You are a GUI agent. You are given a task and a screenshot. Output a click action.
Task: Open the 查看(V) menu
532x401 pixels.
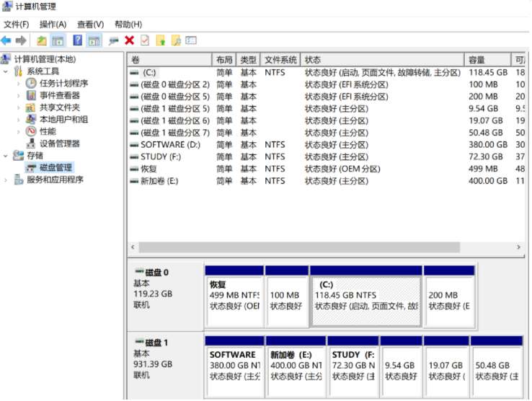pyautogui.click(x=90, y=25)
